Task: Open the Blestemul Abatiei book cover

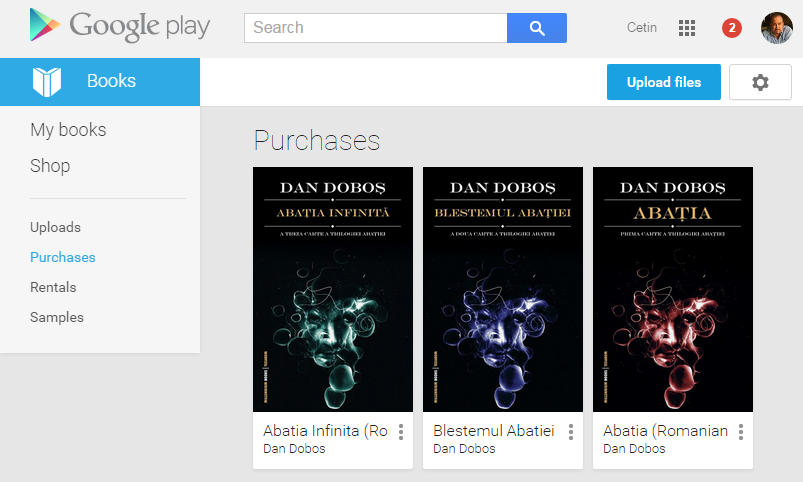Action: 503,289
